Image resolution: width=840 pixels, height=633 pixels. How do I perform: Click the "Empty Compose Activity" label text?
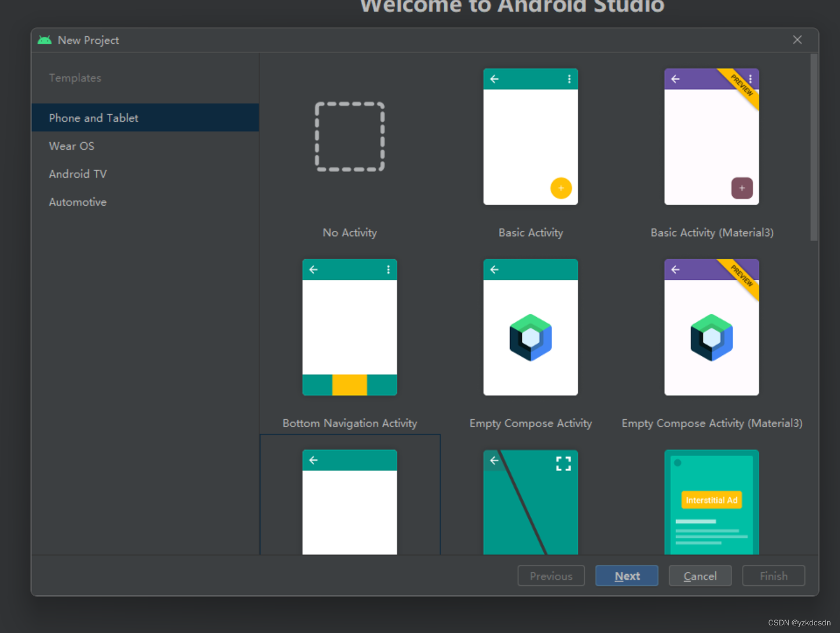coord(530,423)
